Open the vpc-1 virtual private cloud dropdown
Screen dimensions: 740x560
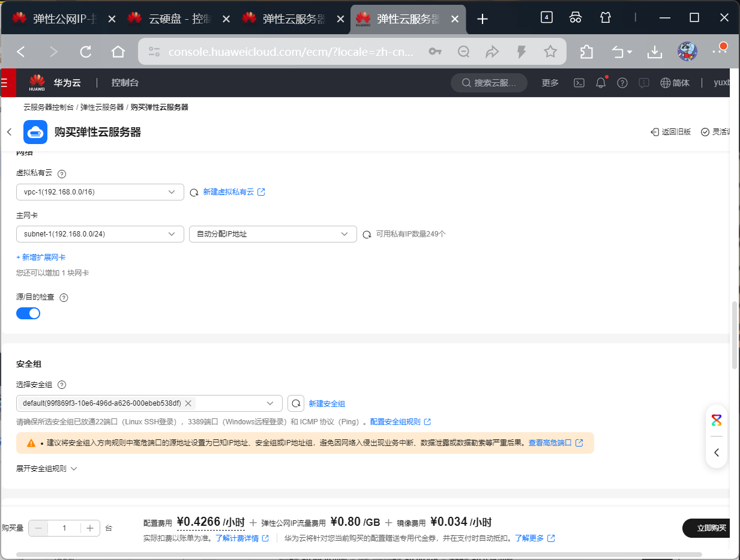coord(100,192)
